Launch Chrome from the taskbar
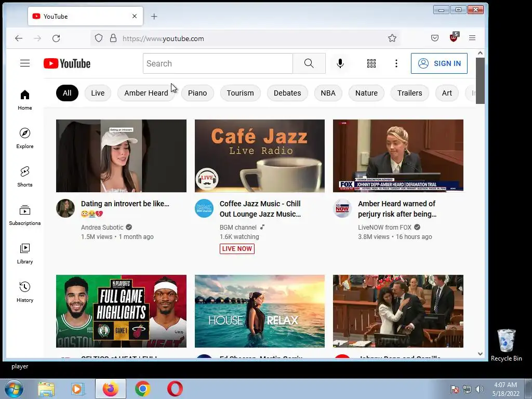 coord(143,389)
